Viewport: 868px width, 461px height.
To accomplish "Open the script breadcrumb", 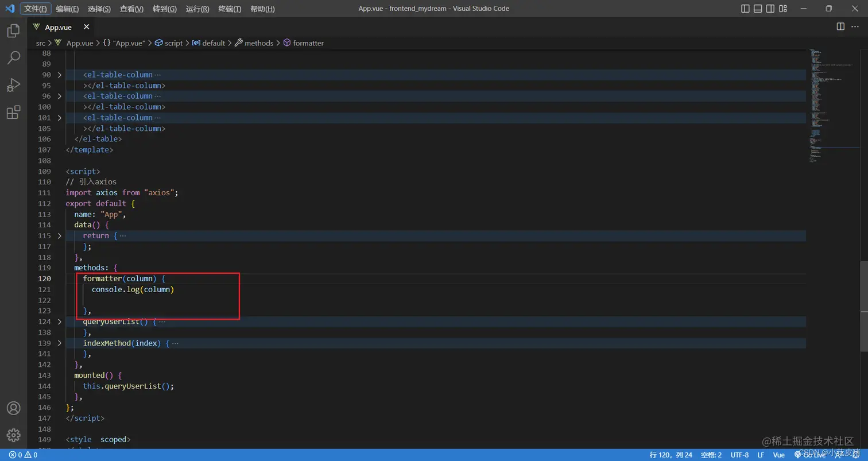I will point(168,43).
